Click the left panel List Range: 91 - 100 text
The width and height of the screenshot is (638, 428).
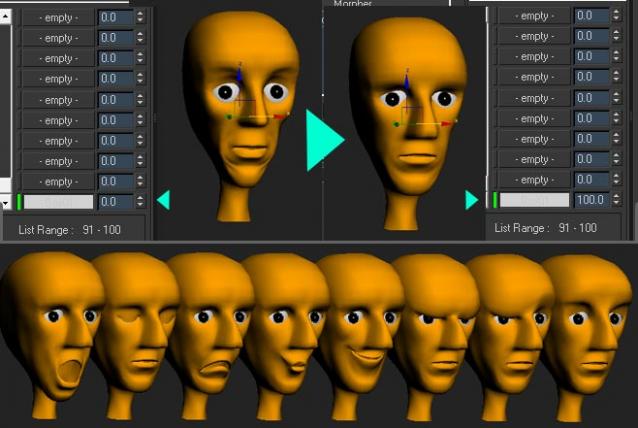click(x=69, y=230)
